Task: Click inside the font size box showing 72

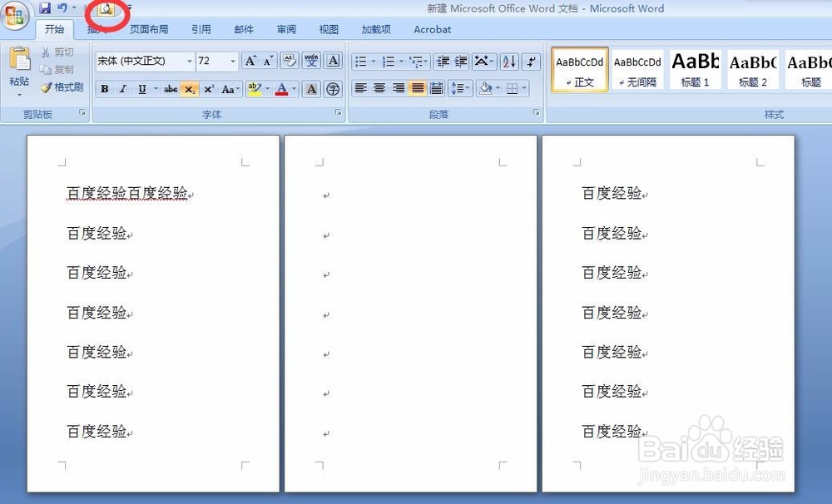Action: (210, 61)
